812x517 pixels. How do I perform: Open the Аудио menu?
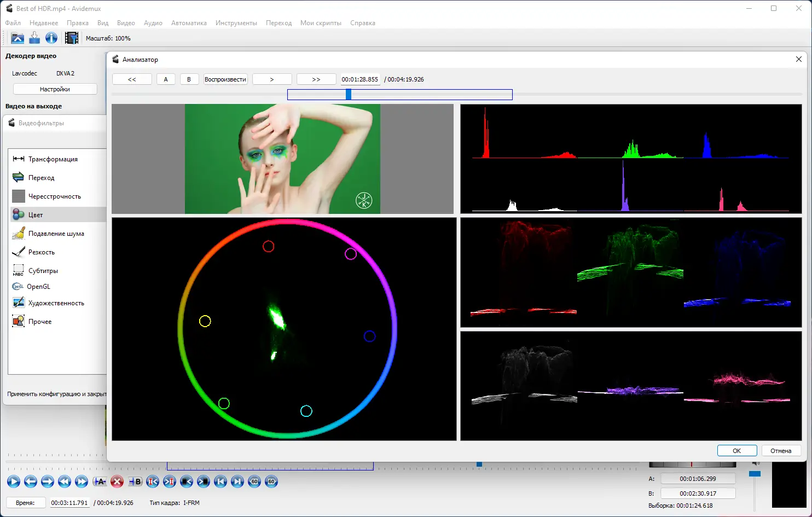click(153, 23)
